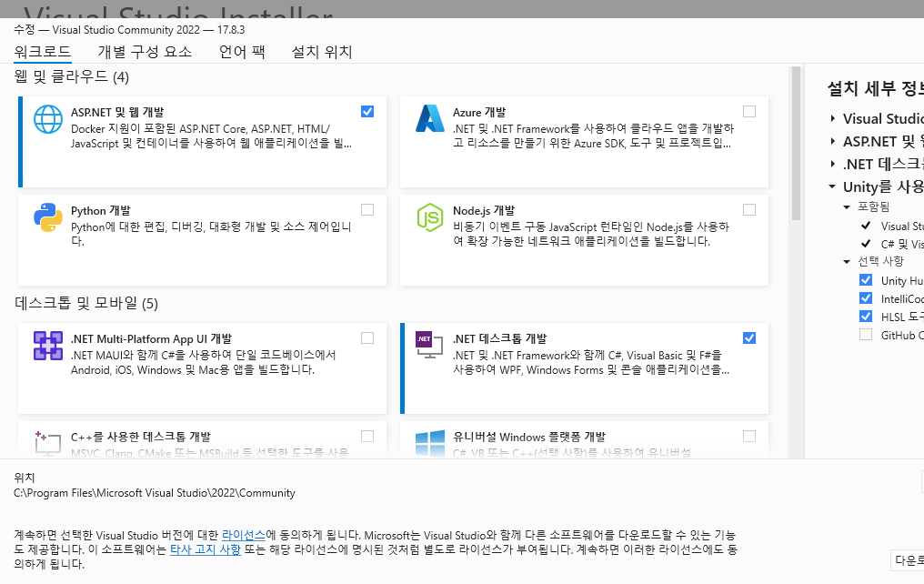This screenshot has height=584, width=924.
Task: Collapse the 선택 사항 section
Action: tap(847, 262)
